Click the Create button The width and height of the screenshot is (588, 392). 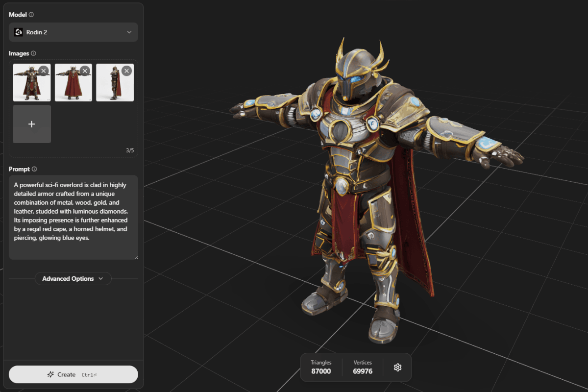(73, 374)
